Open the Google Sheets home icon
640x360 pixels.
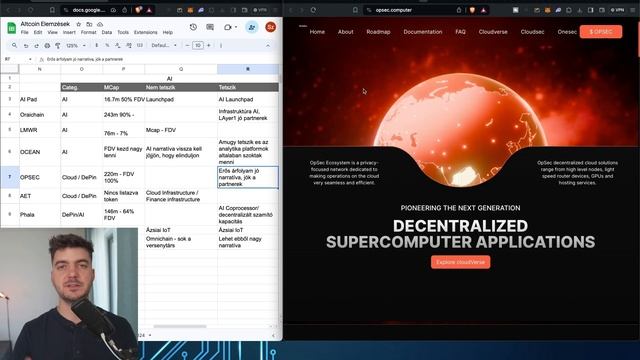11,28
